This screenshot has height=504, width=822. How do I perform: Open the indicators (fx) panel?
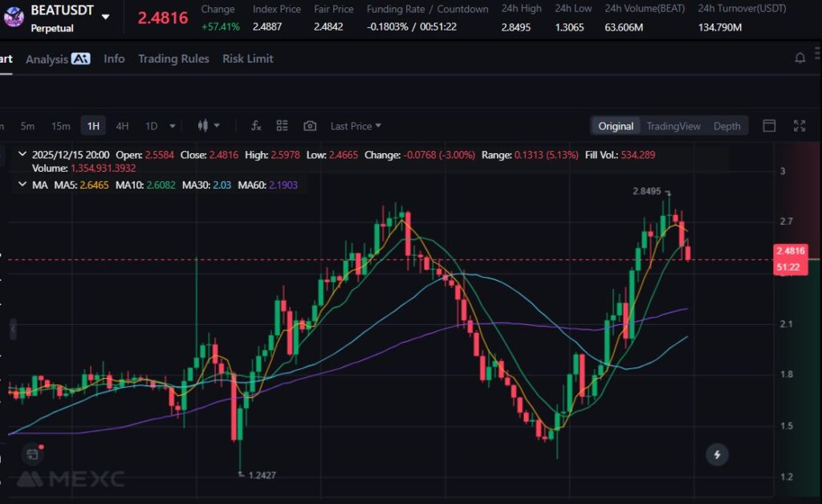point(256,126)
